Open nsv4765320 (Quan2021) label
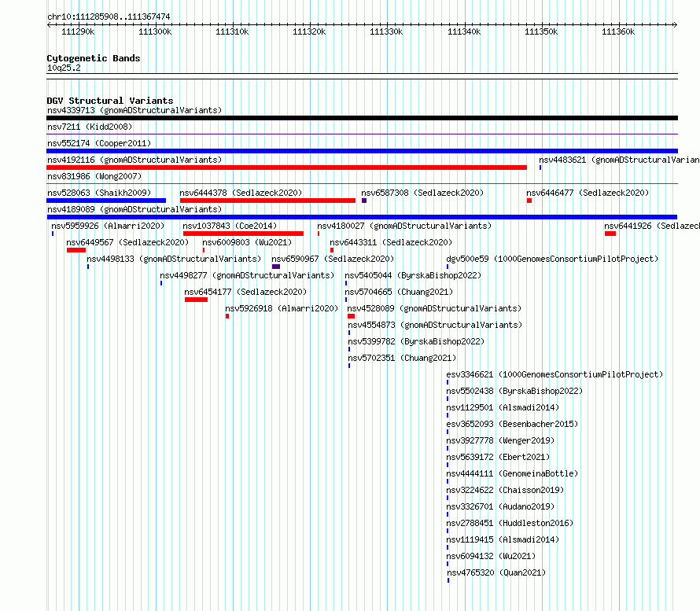This screenshot has height=611, width=700. click(496, 572)
